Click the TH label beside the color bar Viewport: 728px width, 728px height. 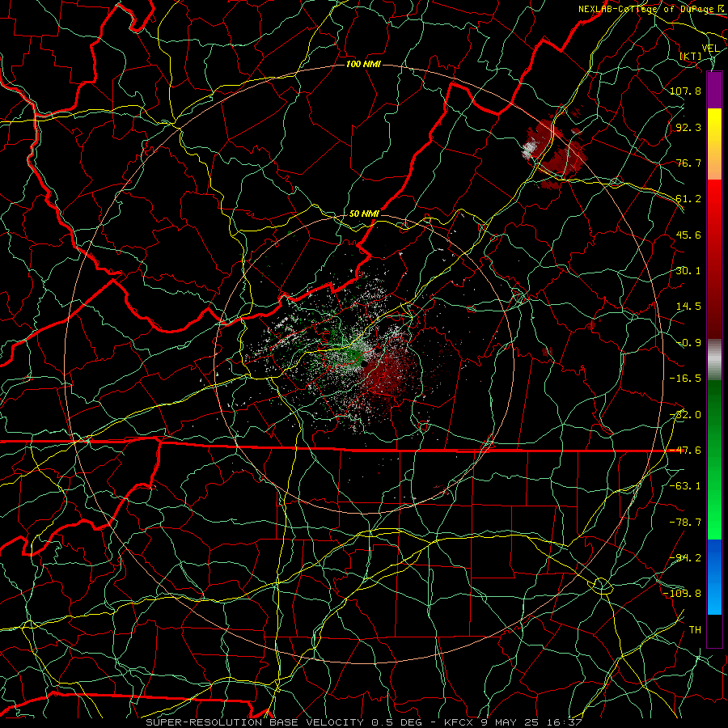695,630
